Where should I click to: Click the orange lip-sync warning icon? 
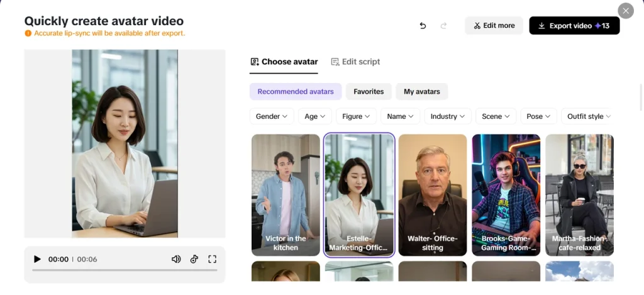(x=28, y=33)
